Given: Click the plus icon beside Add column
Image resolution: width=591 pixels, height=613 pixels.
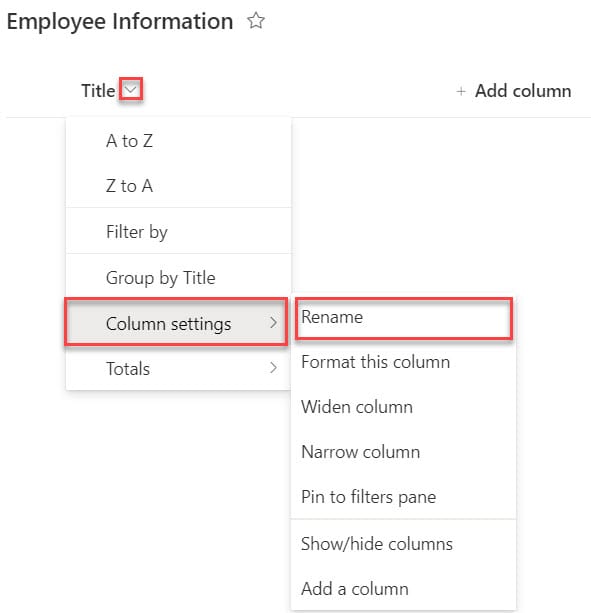Looking at the screenshot, I should coord(461,91).
